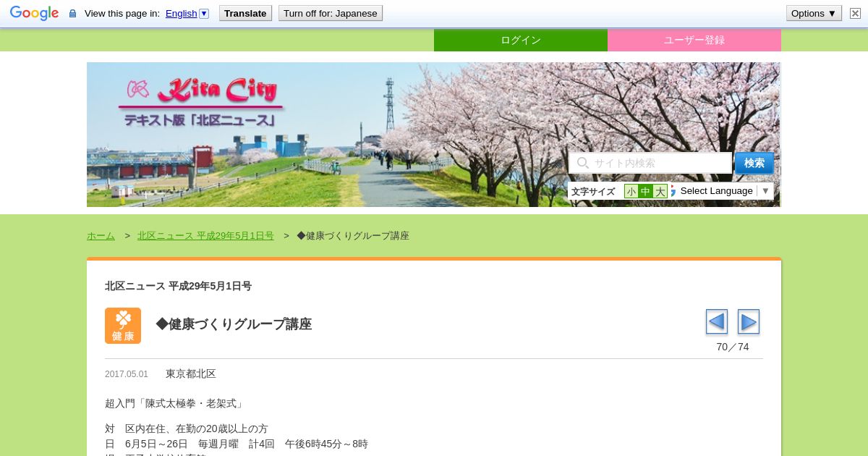Click the Google Translate icon beside Select Language
The image size is (868, 456).
[673, 191]
